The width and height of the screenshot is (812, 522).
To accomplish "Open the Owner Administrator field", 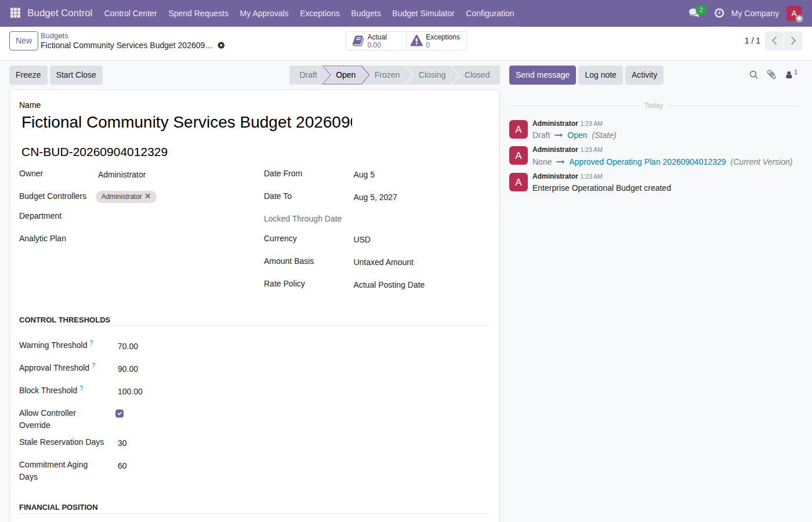I will (172, 175).
